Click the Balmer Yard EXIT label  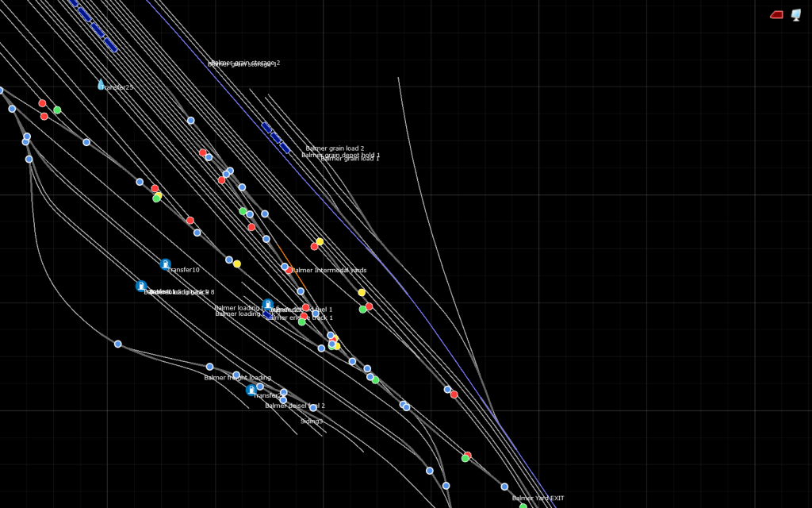(x=538, y=498)
